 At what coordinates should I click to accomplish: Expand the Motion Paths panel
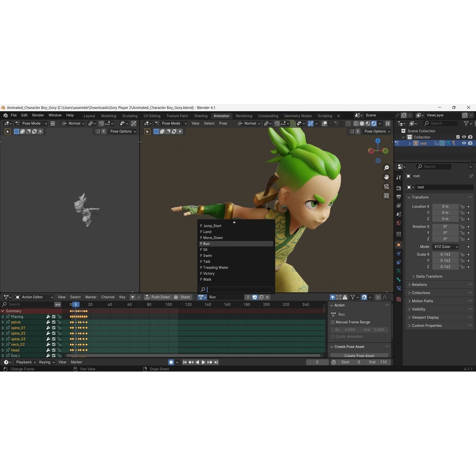click(422, 301)
